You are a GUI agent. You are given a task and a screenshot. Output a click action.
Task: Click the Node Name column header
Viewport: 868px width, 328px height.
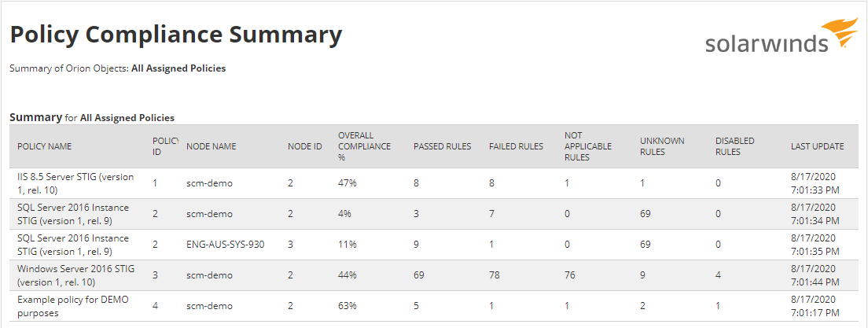click(x=211, y=146)
